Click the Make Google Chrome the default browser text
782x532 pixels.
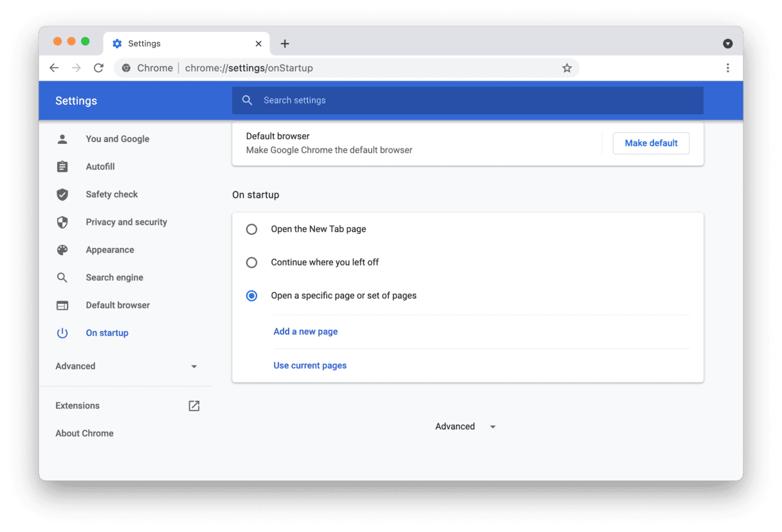tap(329, 150)
